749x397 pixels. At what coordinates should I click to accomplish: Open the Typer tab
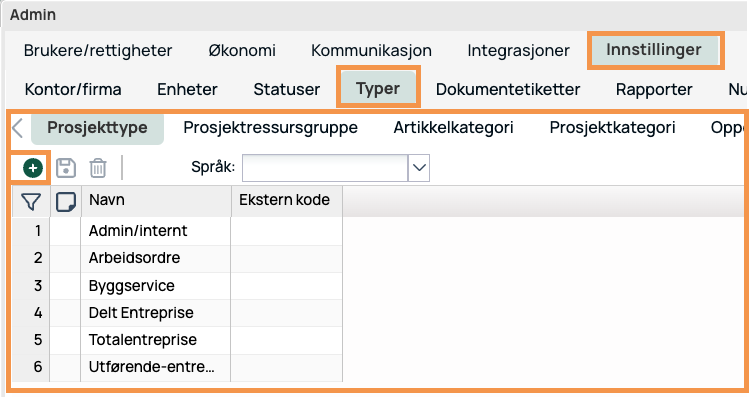pyautogui.click(x=378, y=89)
